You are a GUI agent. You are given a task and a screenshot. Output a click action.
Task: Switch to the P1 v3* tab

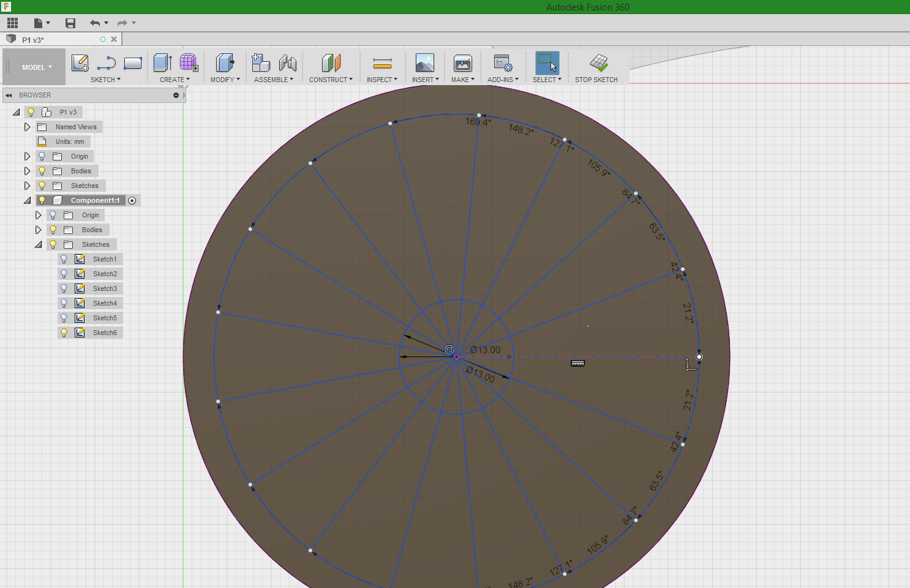33,40
